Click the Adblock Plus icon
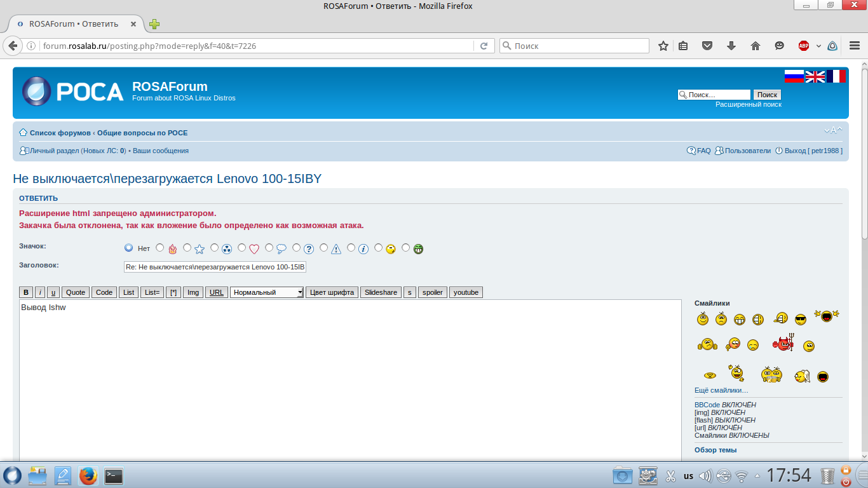The width and height of the screenshot is (868, 488). (804, 46)
